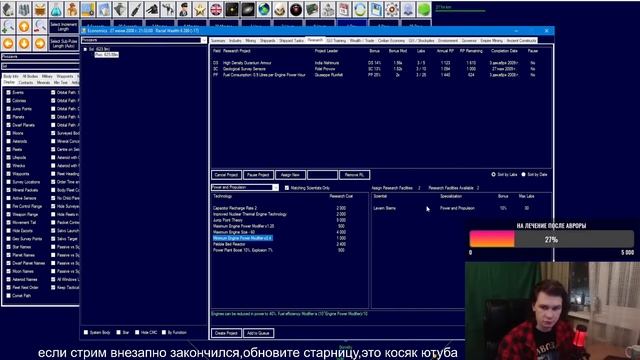This screenshot has height=360, width=640.
Task: Switch to the Summary tab
Action: pyautogui.click(x=218, y=40)
